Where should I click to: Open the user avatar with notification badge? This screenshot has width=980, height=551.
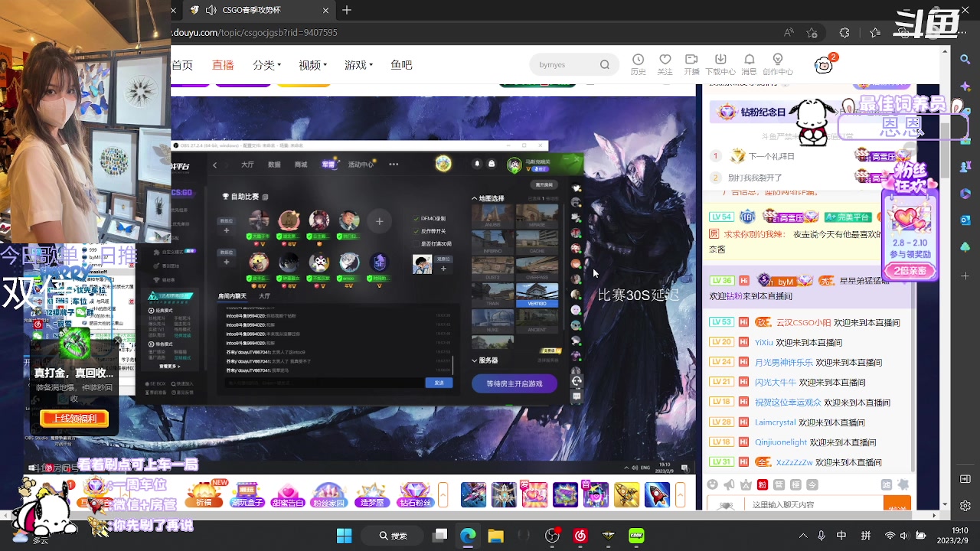[824, 64]
